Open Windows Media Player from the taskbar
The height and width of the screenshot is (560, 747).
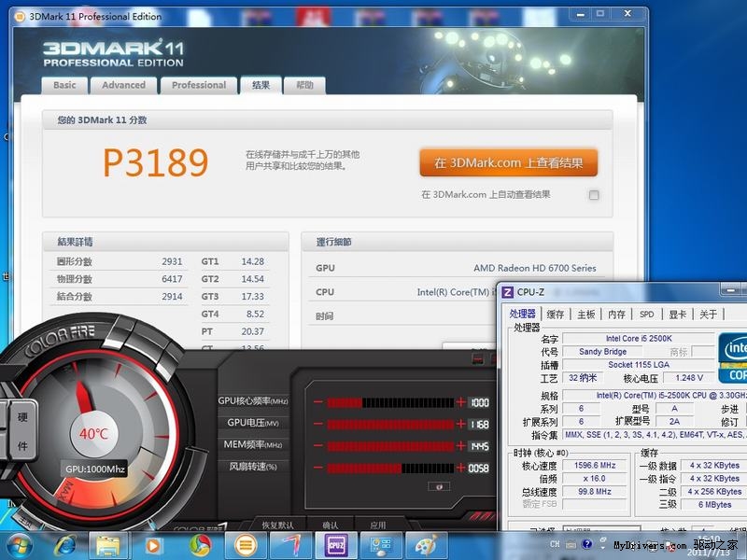(154, 543)
